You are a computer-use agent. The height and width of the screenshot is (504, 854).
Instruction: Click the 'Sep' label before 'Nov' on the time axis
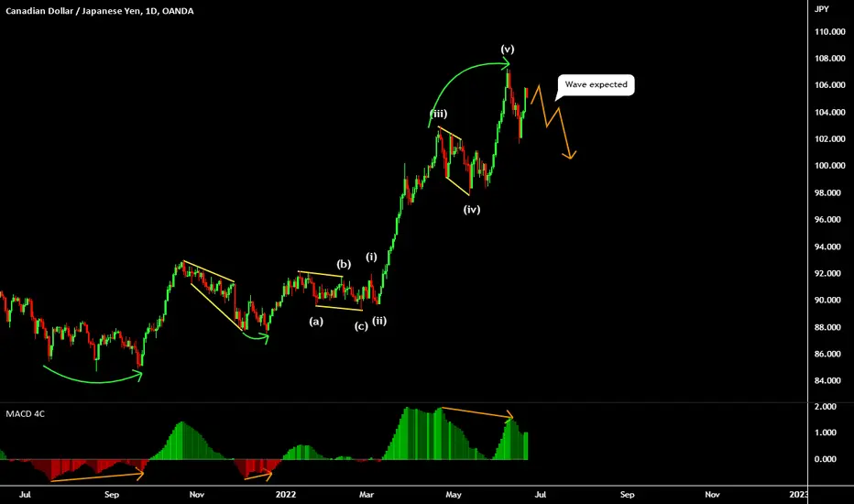point(112,495)
